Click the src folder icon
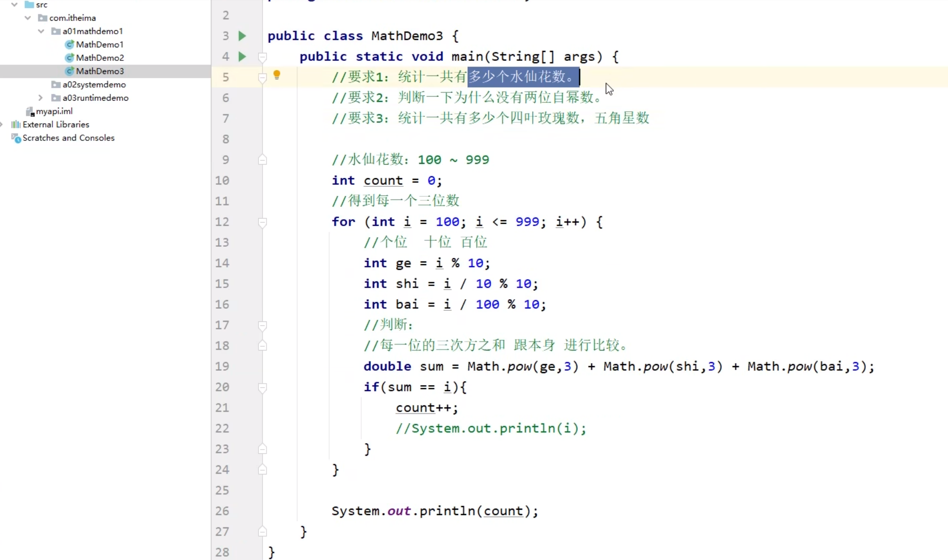The height and width of the screenshot is (560, 948). click(29, 5)
